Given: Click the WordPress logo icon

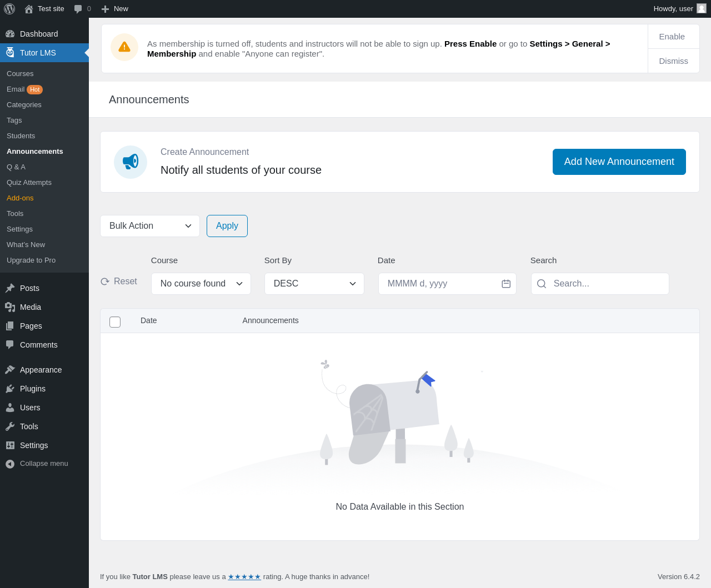Looking at the screenshot, I should (x=9, y=9).
